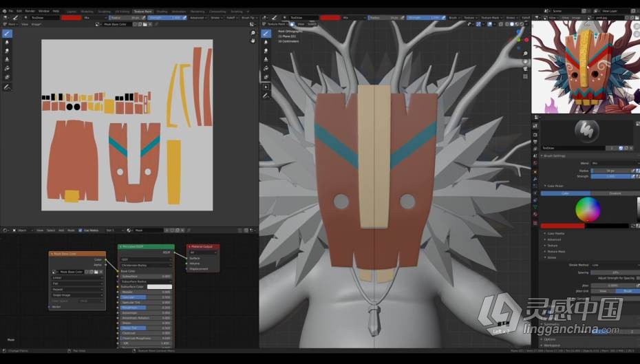Open Modifiers wrench properties tab icon
640x364 pixels.
(535, 179)
